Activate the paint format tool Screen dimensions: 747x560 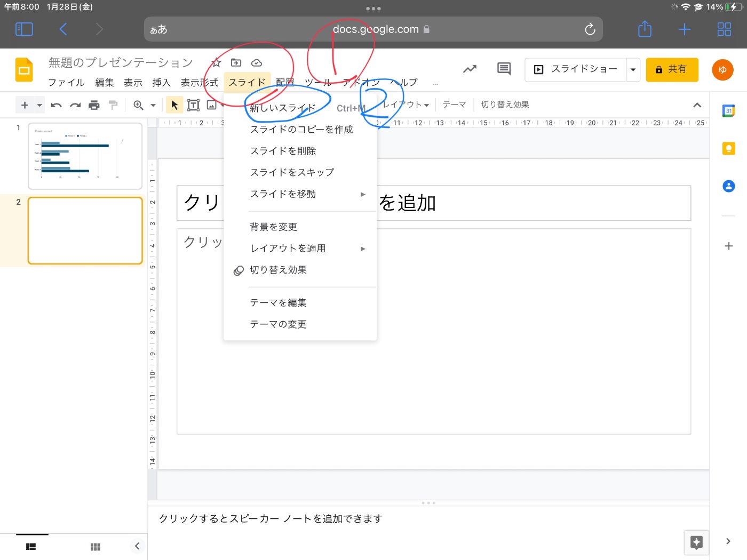click(113, 105)
